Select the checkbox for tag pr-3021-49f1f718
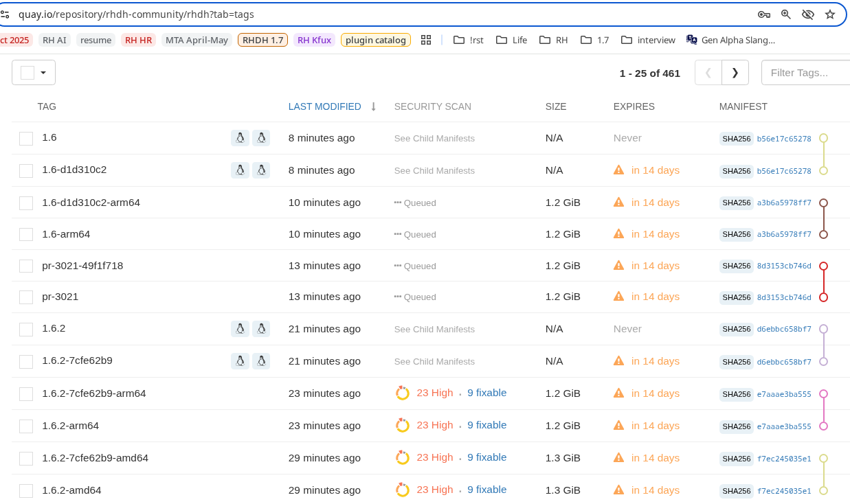The height and width of the screenshot is (504, 850). [x=26, y=266]
